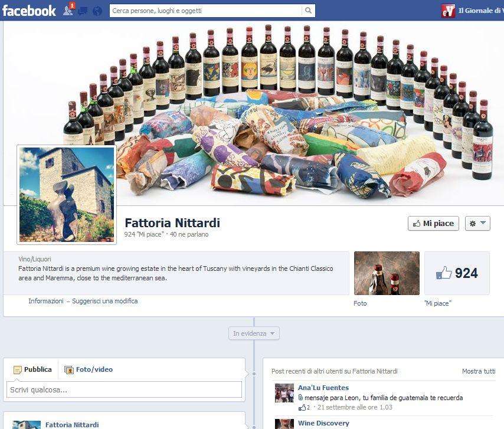This screenshot has width=504, height=429.
Task: Switch to the Pubblica tab
Action: (34, 369)
